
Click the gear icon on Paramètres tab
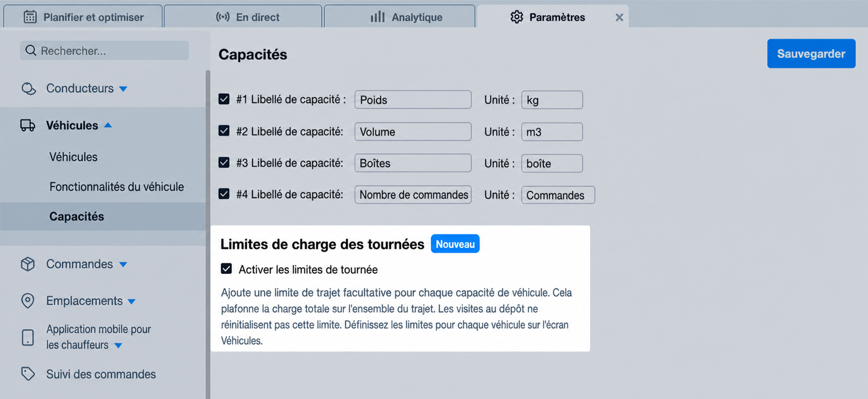(517, 17)
